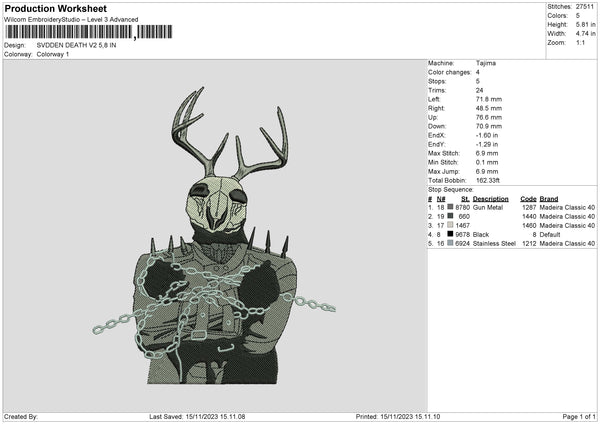Click the 'Colorway 1' value
The image size is (600, 424).
pyautogui.click(x=53, y=54)
